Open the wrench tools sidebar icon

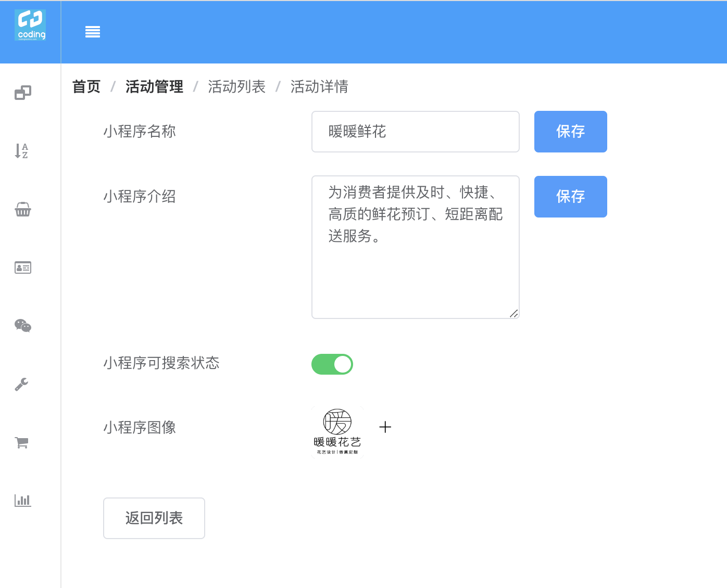pos(22,384)
